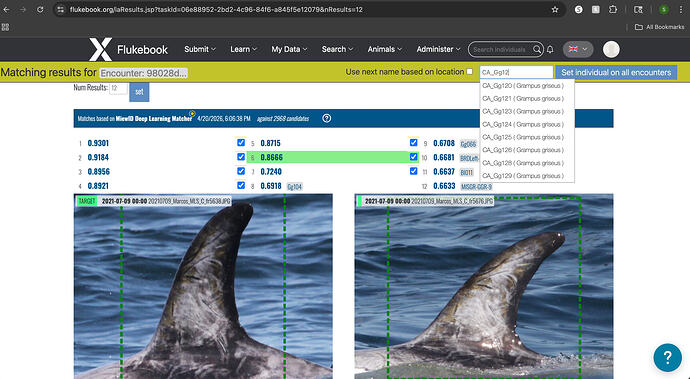Go back in browser history
Viewport: 690px width, 379px height.
pos(7,9)
